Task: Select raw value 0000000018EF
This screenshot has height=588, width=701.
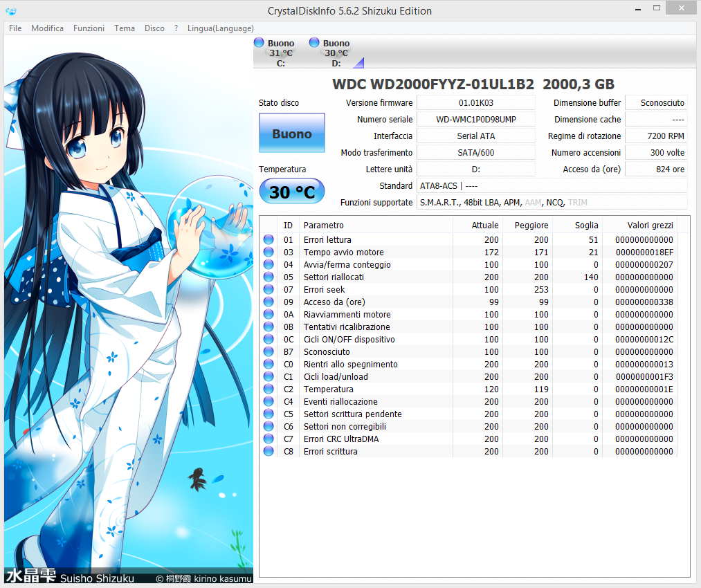Action: click(644, 252)
